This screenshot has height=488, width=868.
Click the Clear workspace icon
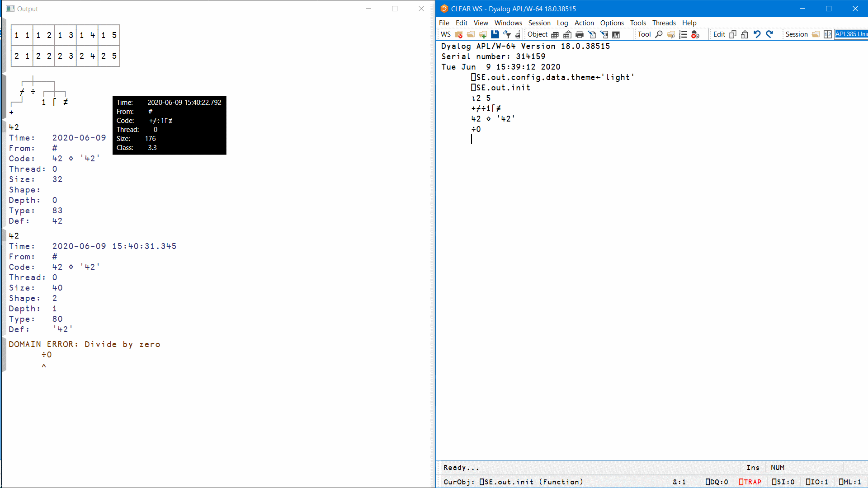[459, 34]
